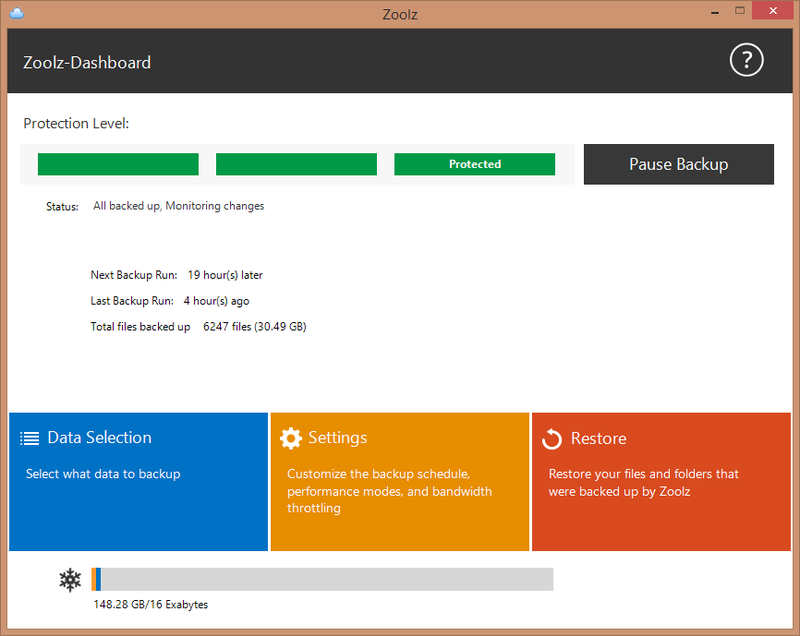Click the Zoolz cloud icon in title bar
The image size is (800, 636).
click(x=17, y=13)
